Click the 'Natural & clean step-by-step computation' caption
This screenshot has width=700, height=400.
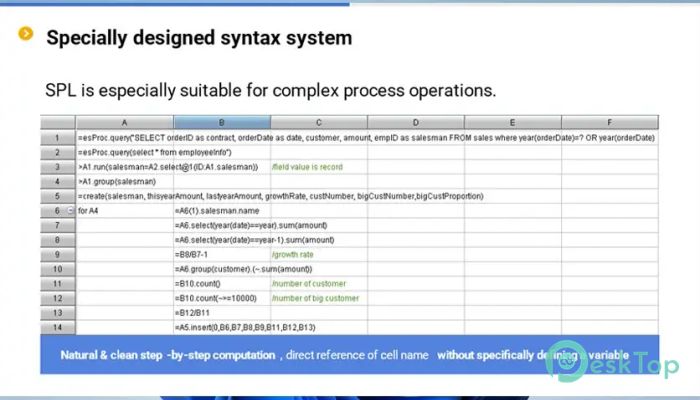[x=168, y=355]
